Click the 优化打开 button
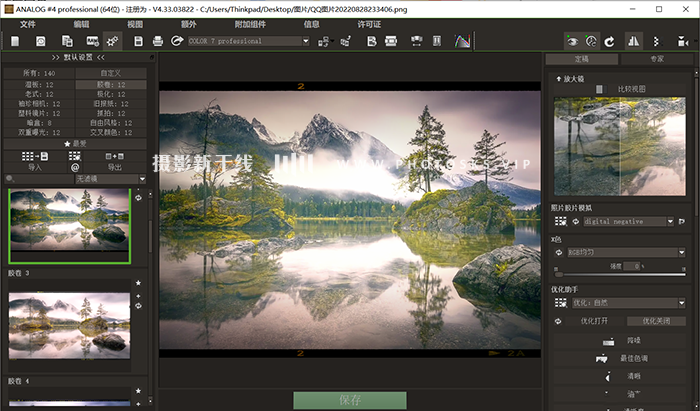Viewport: 700px width, 411px height. click(594, 321)
